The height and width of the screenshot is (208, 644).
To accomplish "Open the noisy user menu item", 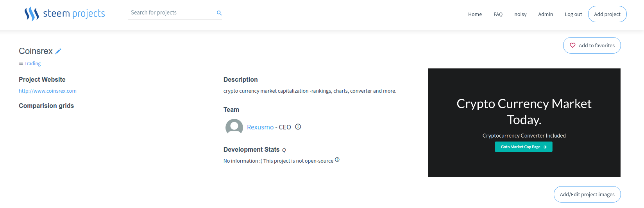I will click(x=520, y=14).
